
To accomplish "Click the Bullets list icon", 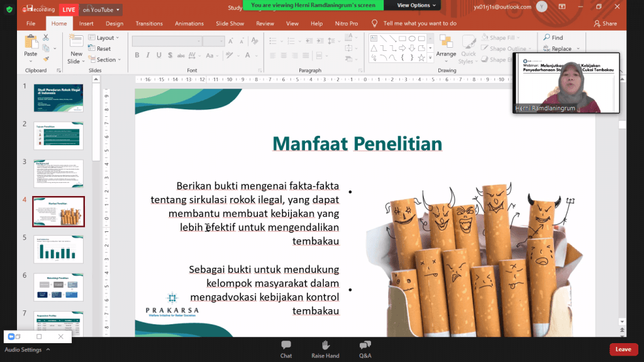I will (x=273, y=41).
